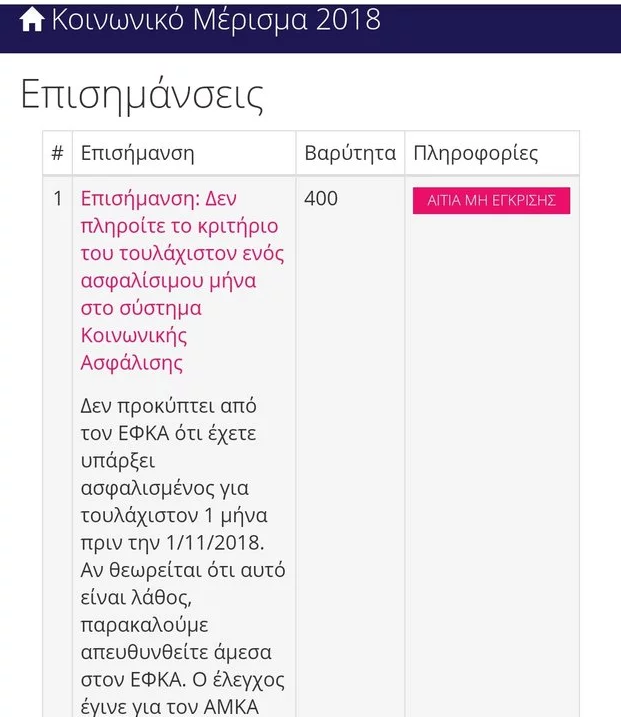
Task: Click the Επισημάνσεις page heading
Action: (x=142, y=95)
